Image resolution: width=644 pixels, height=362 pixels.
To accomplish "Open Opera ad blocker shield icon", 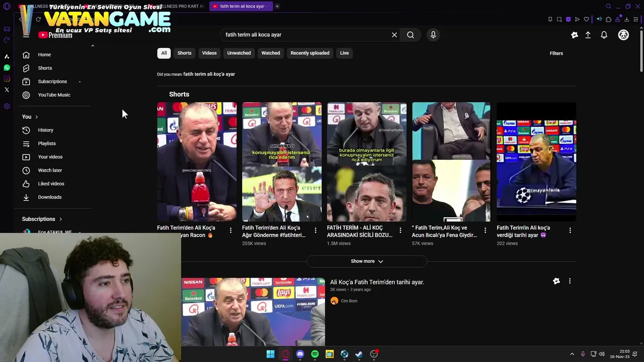I will tap(568, 19).
